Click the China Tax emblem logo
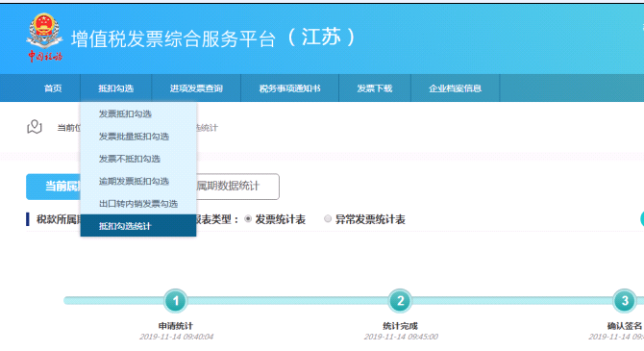Image resolution: width=644 pixels, height=351 pixels. pyautogui.click(x=44, y=37)
